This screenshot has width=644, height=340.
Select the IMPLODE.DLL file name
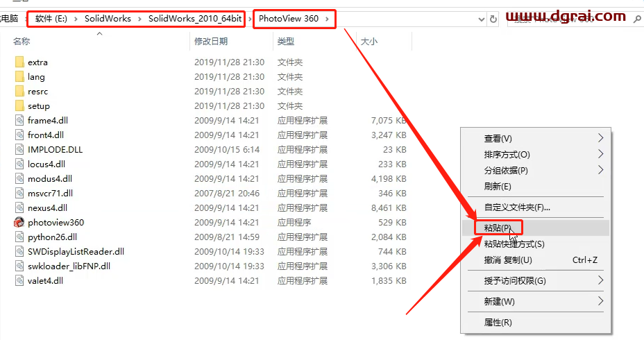(55, 150)
